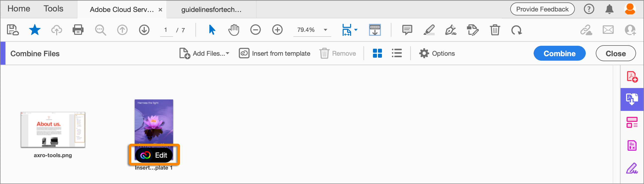Click Provide Feedback button

click(542, 9)
